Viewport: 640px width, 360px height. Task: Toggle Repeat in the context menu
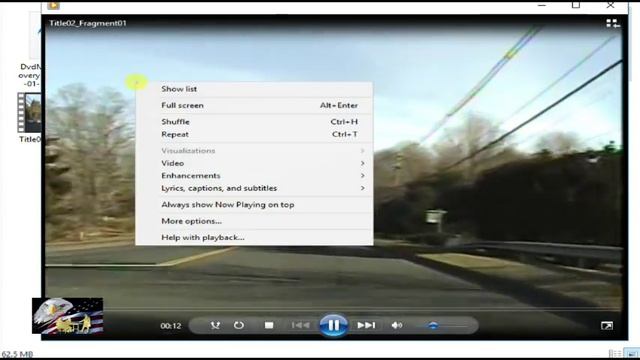(254, 134)
